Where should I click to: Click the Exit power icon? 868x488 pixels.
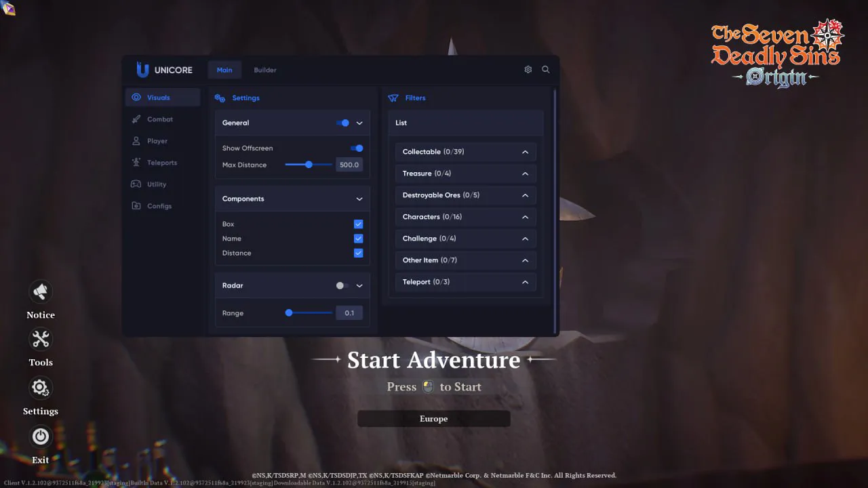(x=41, y=437)
